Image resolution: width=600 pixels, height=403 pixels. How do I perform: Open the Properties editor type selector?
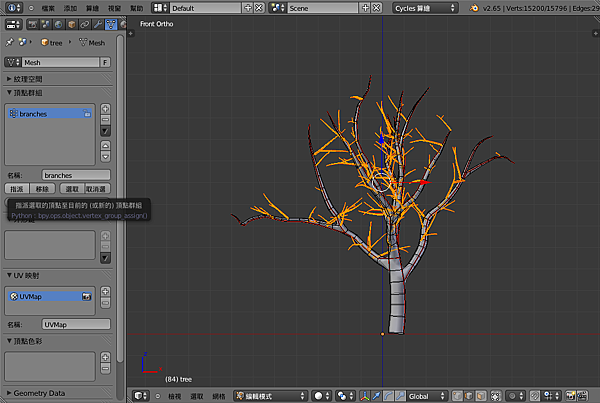pos(13,24)
